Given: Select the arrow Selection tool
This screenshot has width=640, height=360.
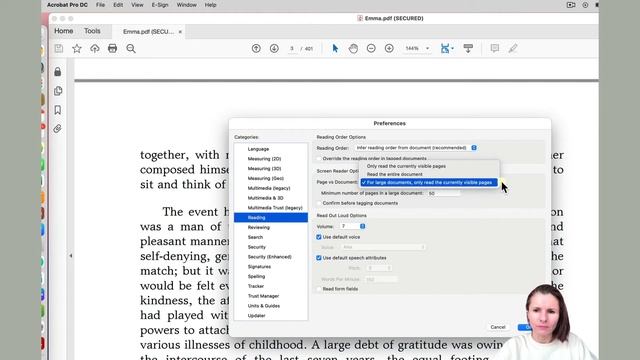Looking at the screenshot, I should (x=335, y=49).
